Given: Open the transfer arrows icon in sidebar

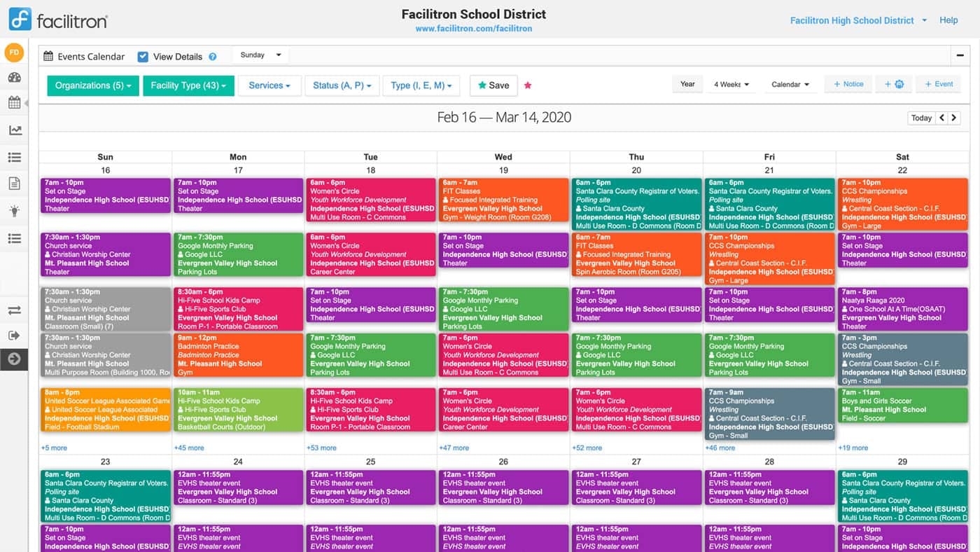Looking at the screenshot, I should pos(13,310).
